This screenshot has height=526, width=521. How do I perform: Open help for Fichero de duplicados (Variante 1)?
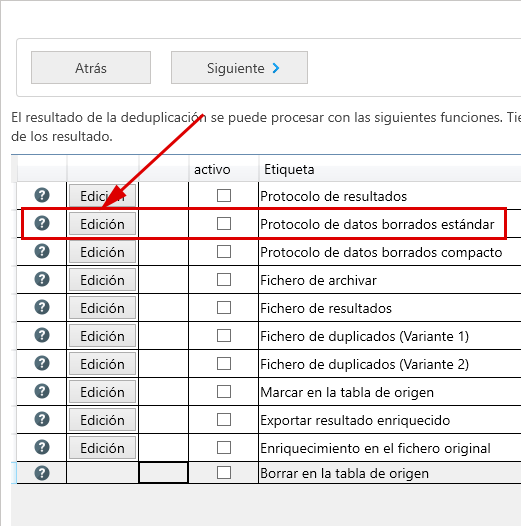pyautogui.click(x=42, y=335)
